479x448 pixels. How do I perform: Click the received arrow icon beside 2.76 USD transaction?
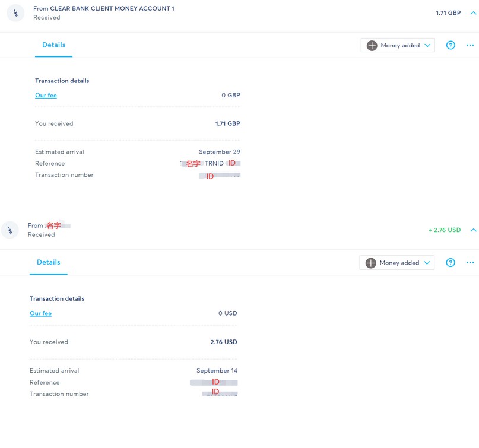tap(9, 230)
